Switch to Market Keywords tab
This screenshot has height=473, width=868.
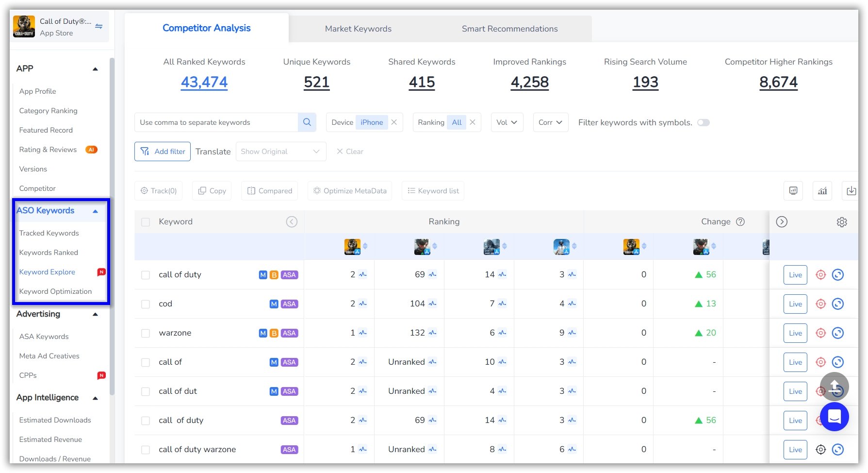358,29
